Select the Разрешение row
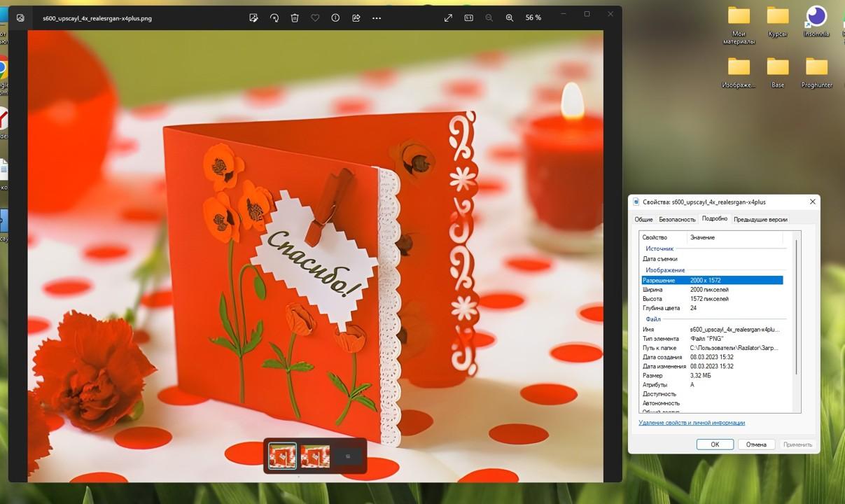This screenshot has width=845, height=504. click(x=712, y=280)
